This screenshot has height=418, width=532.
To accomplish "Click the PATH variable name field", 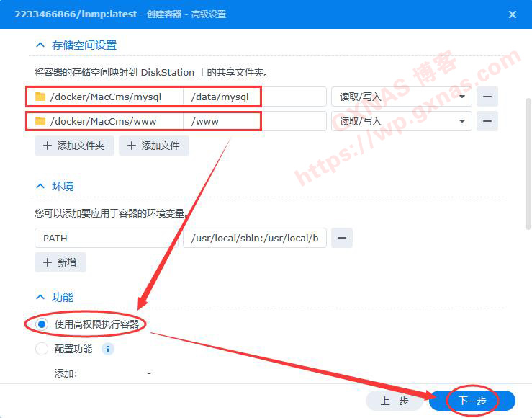I will pos(105,238).
